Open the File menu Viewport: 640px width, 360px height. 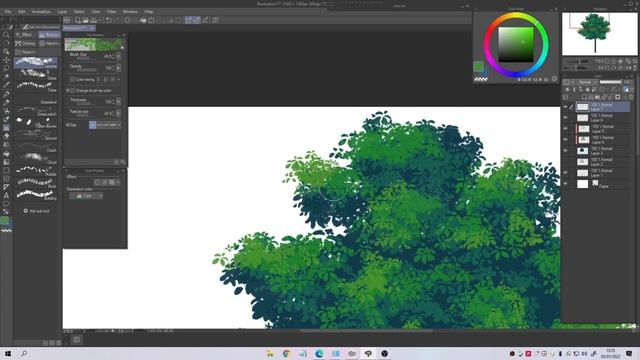(x=8, y=12)
